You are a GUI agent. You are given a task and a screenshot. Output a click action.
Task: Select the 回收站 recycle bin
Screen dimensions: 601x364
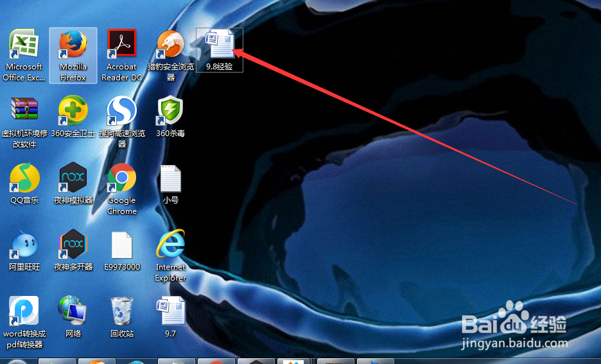point(122,316)
